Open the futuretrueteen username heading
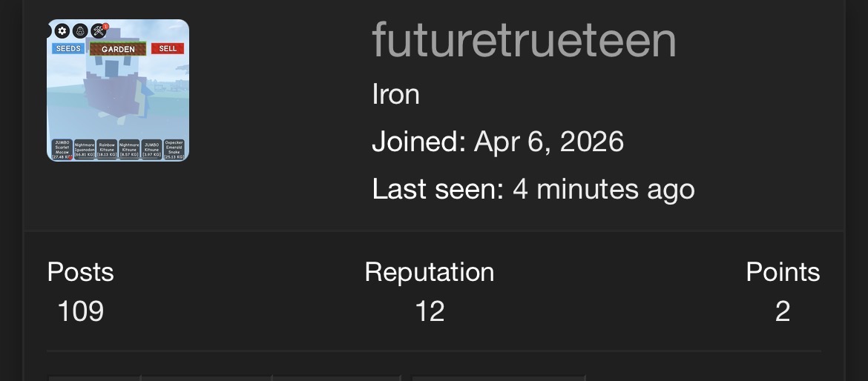Viewport: 868px width, 381px height. [525, 40]
